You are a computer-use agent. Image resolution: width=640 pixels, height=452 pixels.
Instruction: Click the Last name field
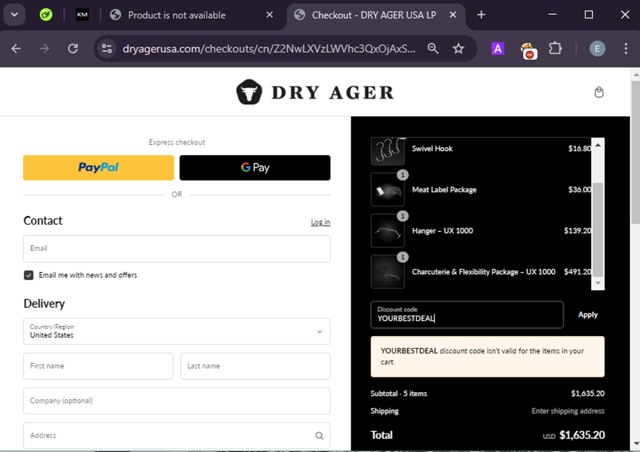(x=255, y=366)
